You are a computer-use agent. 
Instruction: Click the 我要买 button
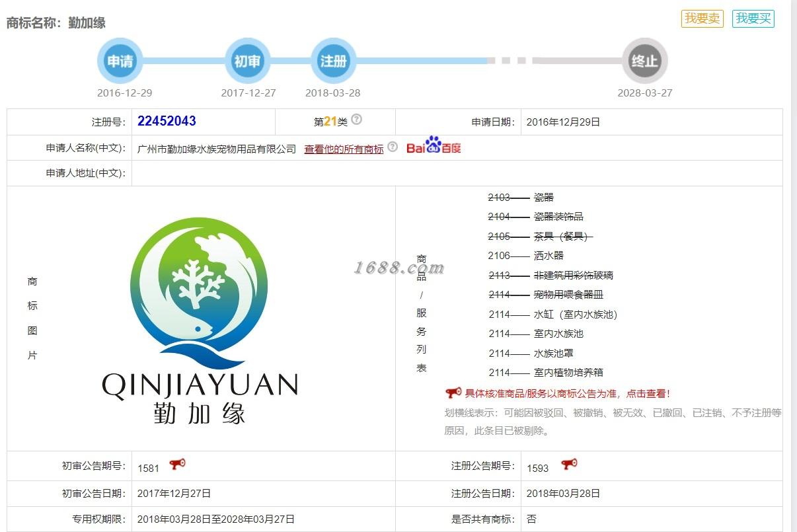tap(753, 19)
